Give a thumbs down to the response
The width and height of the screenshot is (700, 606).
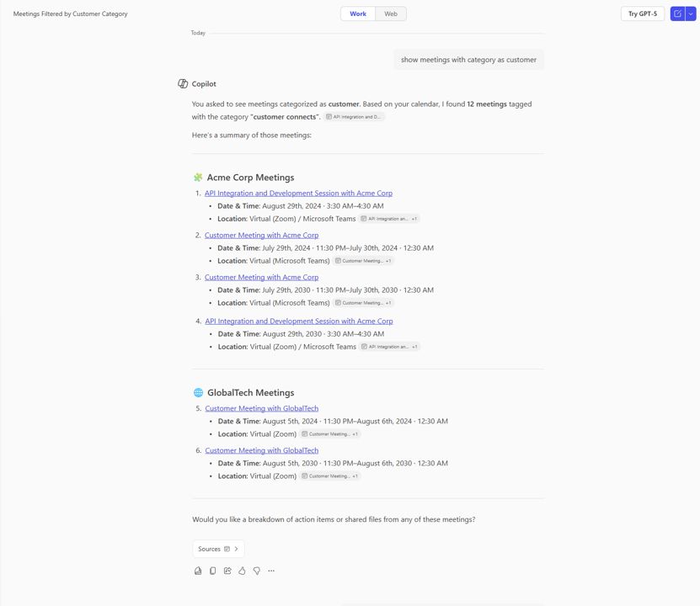pyautogui.click(x=256, y=571)
